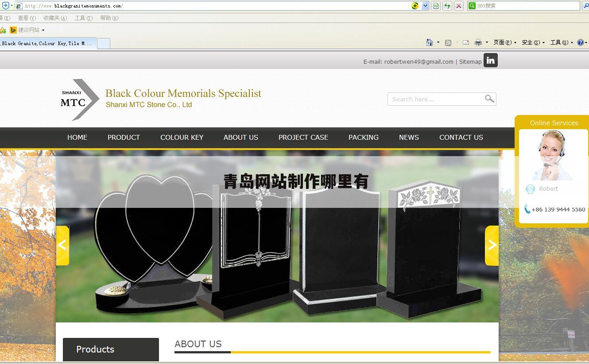Click the red X stop loading icon
589x364 pixels.
tap(459, 6)
